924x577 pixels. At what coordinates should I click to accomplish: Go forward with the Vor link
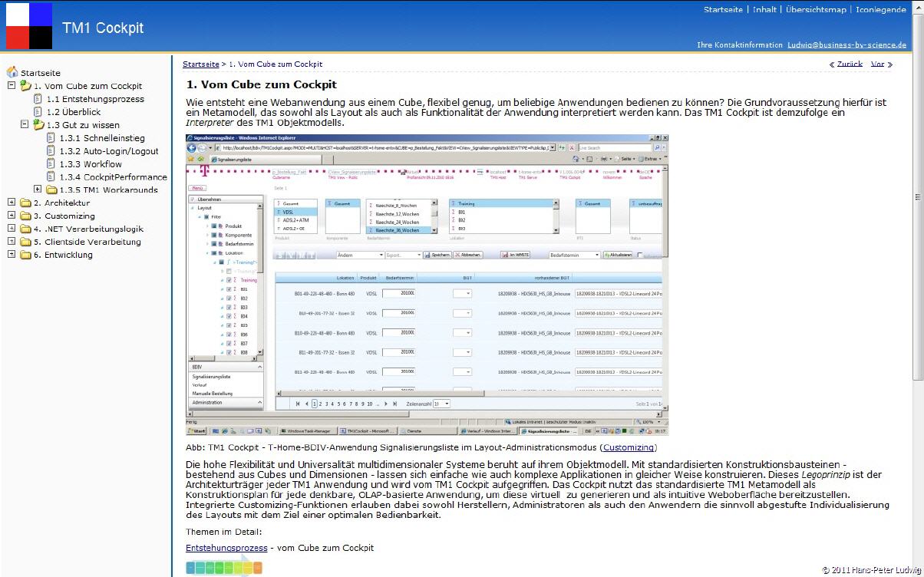[x=878, y=64]
